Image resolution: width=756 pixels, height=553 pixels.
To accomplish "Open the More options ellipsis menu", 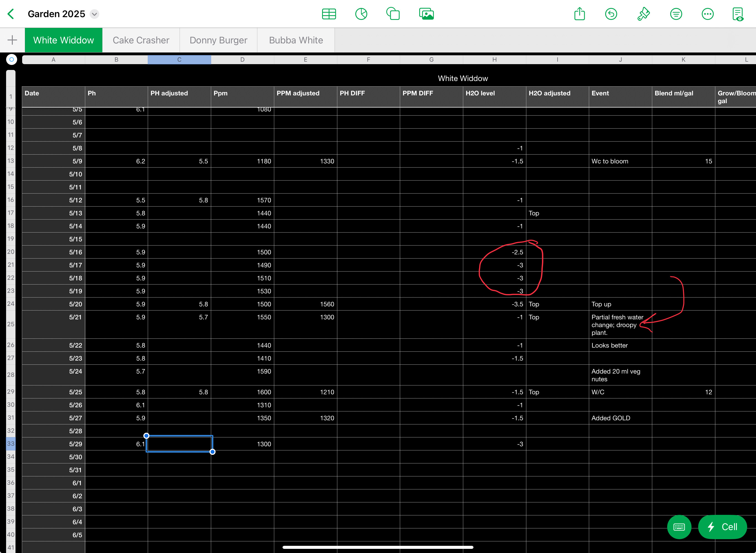I will 707,14.
